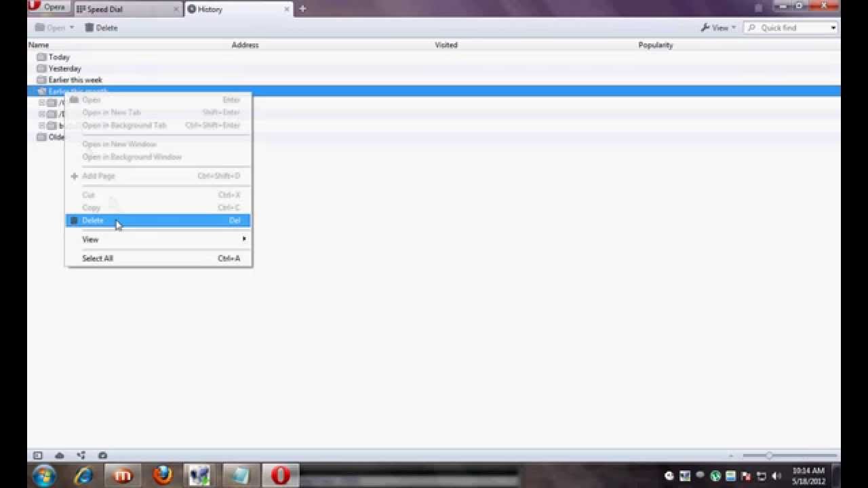Toggle the panels button in Opera's status bar
Screen dimensions: 868x488
(38, 455)
